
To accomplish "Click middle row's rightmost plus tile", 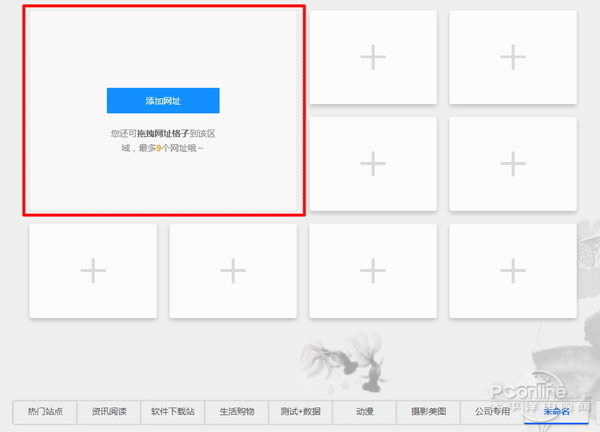I will (513, 164).
